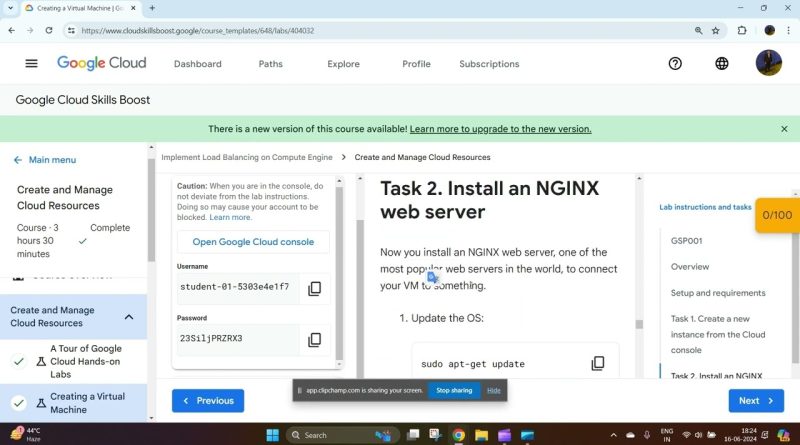The image size is (800, 445).
Task: Click the taskbar clock 18:24
Action: (741, 435)
